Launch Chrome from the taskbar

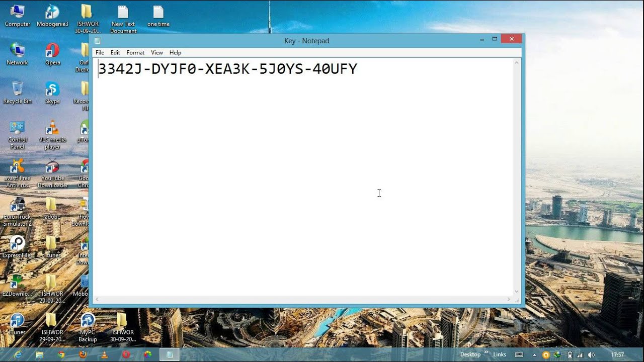[x=61, y=354]
